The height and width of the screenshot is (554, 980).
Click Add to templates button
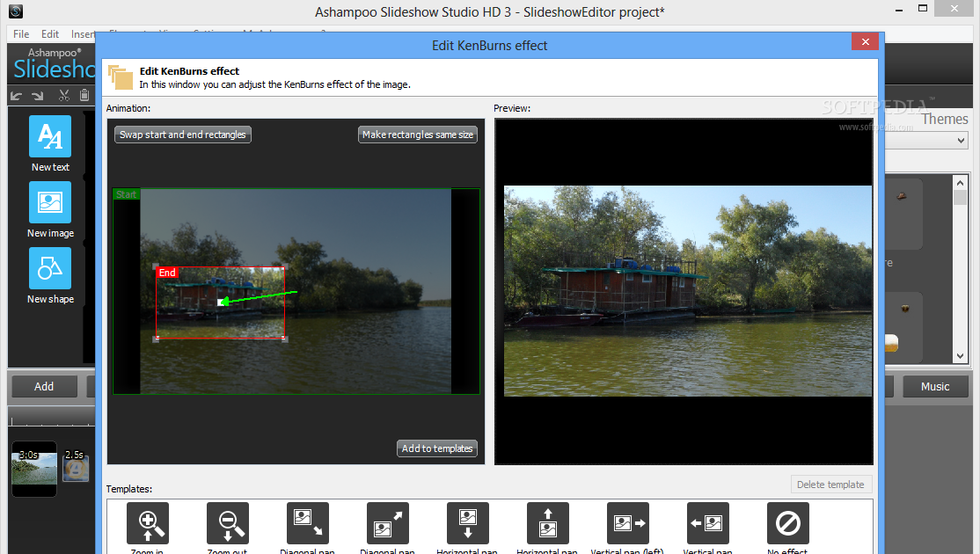[x=437, y=448]
